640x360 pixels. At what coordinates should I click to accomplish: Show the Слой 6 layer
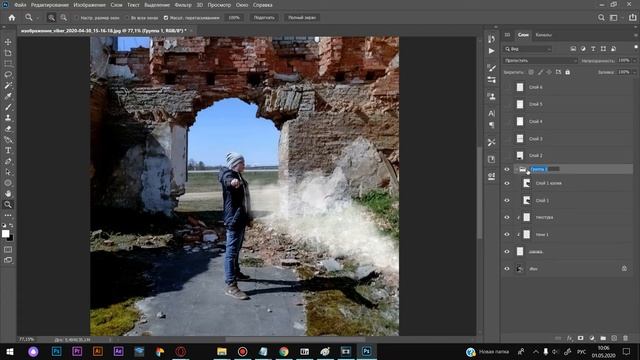click(507, 87)
